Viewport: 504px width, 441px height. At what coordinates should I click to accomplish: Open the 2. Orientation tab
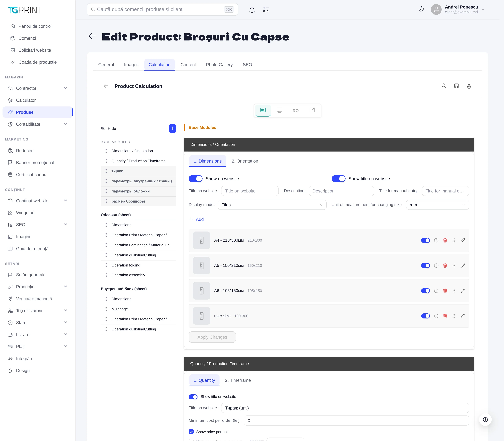[245, 161]
